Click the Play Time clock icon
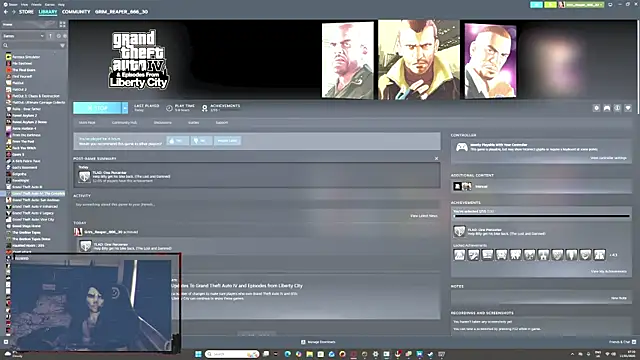Screen dimensions: 640x360 (x=169, y=108)
